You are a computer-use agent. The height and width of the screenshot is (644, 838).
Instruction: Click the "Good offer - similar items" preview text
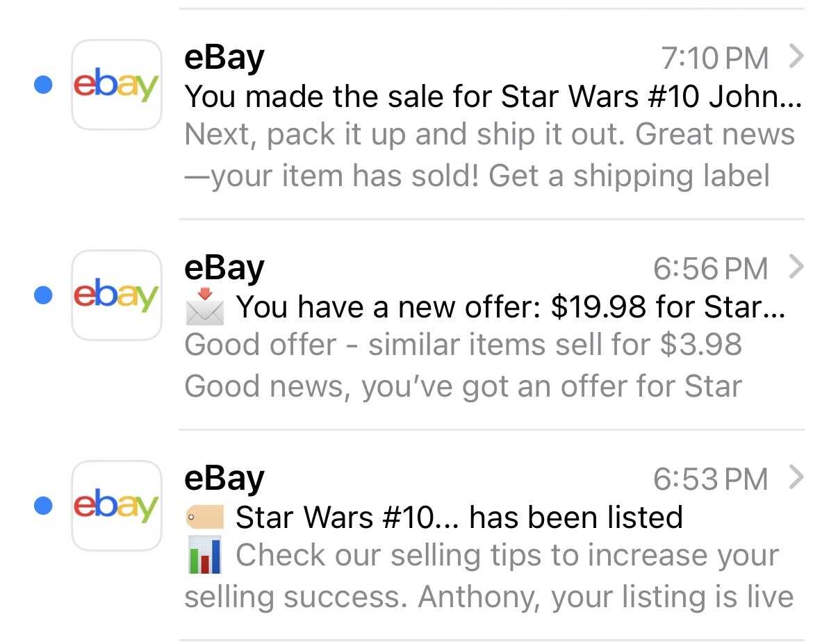463,345
